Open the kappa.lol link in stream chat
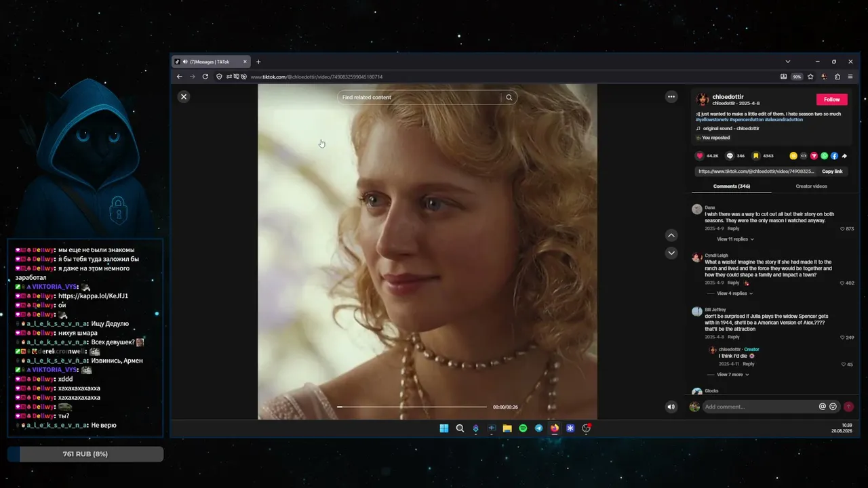Screen dimensions: 868x488 93,296
